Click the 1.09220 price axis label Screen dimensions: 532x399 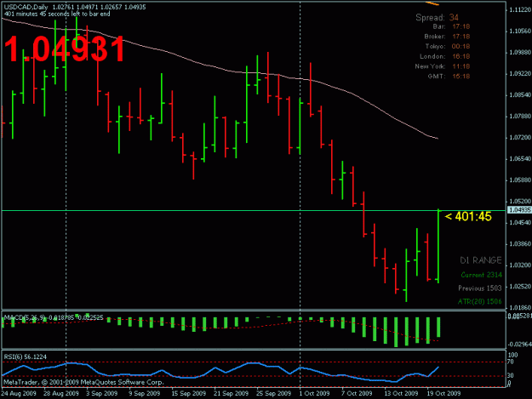pos(520,73)
